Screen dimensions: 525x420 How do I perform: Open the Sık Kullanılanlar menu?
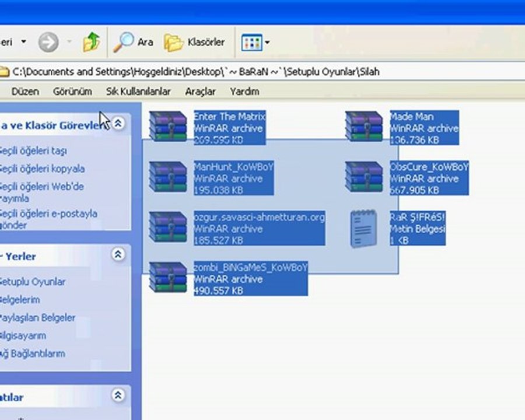138,92
